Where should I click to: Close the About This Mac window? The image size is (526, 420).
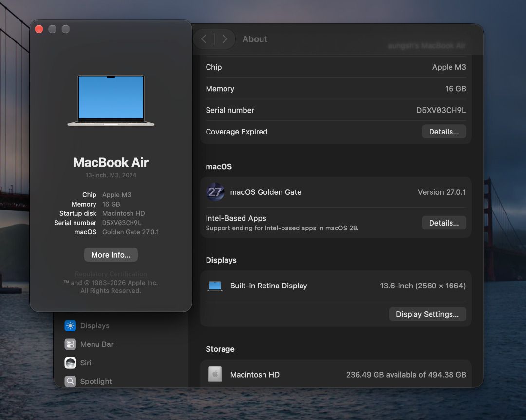point(39,29)
